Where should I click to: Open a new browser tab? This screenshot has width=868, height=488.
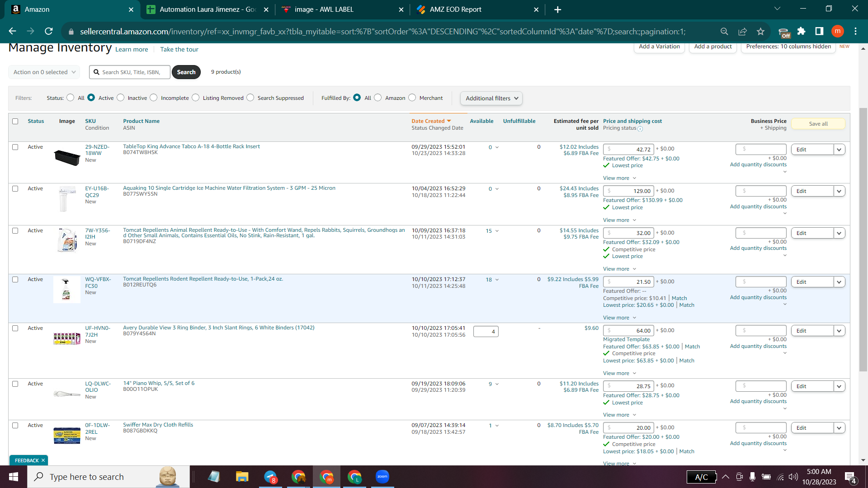click(557, 9)
